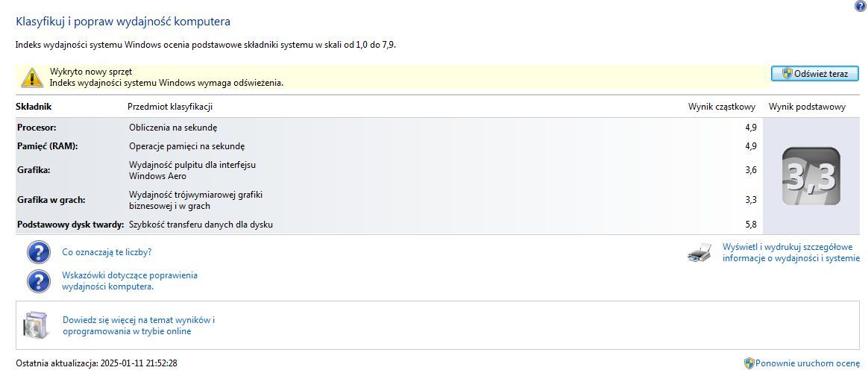868x379 pixels.
Task: Click the question icon beside 'Co oznaczają te liczby?'
Action: pos(39,252)
